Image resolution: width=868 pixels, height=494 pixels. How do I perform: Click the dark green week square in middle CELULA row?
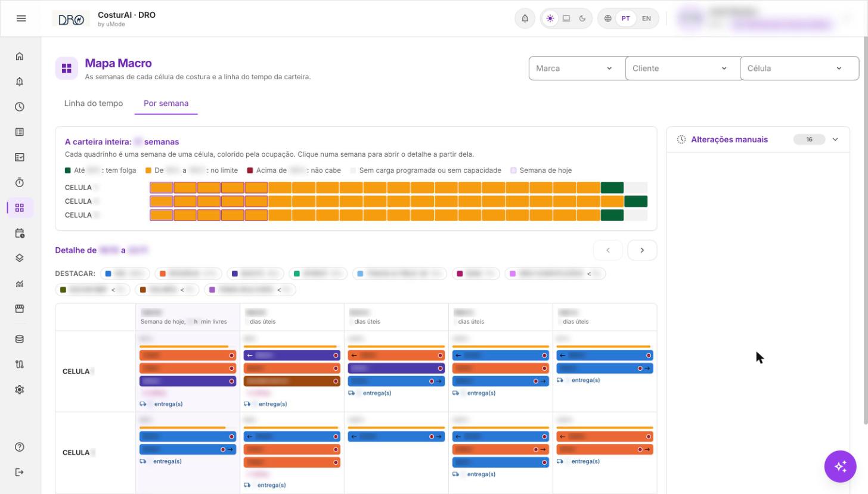(x=635, y=201)
